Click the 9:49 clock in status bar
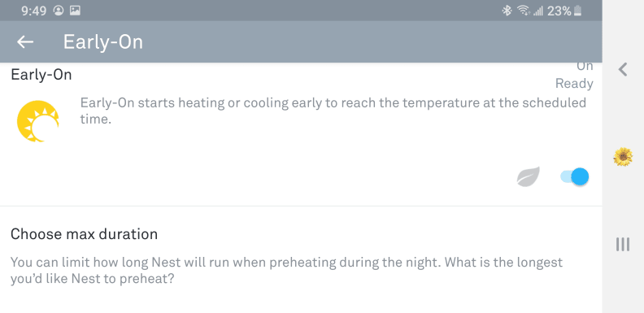 coord(33,11)
